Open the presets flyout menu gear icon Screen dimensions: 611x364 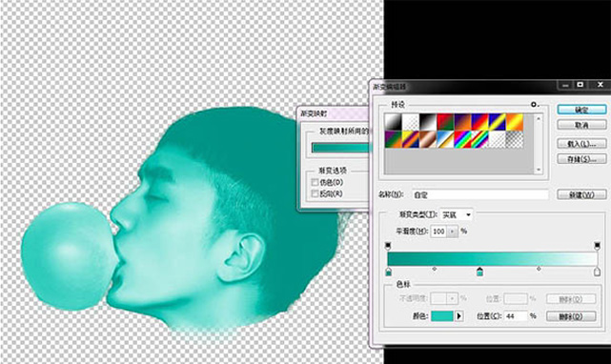tap(535, 105)
